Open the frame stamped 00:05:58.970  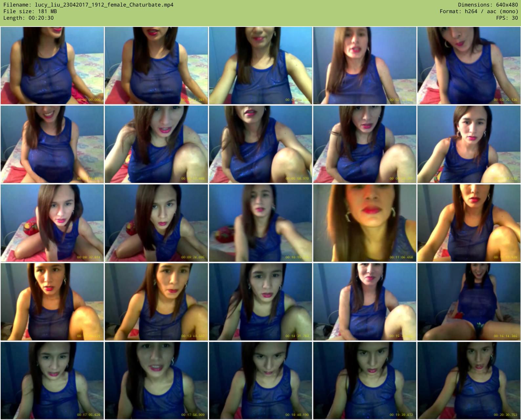coord(260,144)
